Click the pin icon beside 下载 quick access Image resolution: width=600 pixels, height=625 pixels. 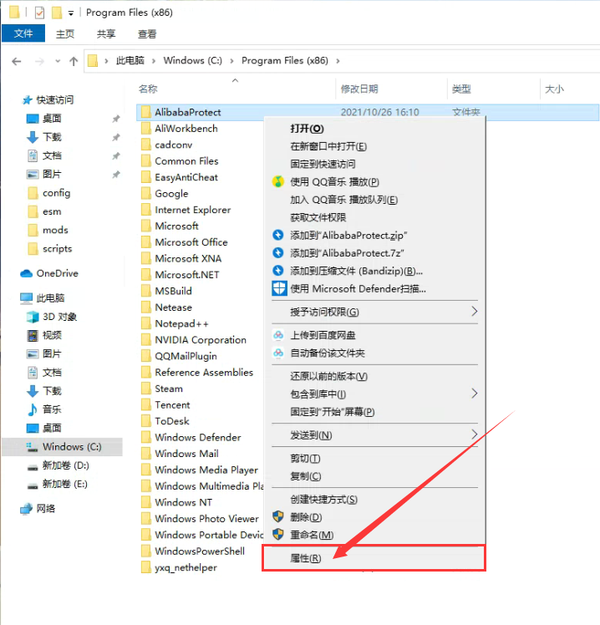(116, 138)
